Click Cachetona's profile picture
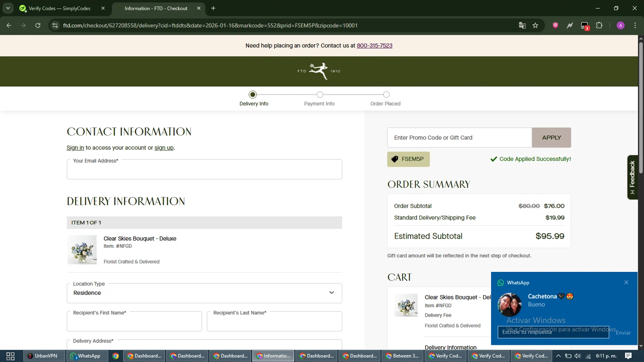This screenshot has height=362, width=644. click(x=510, y=305)
